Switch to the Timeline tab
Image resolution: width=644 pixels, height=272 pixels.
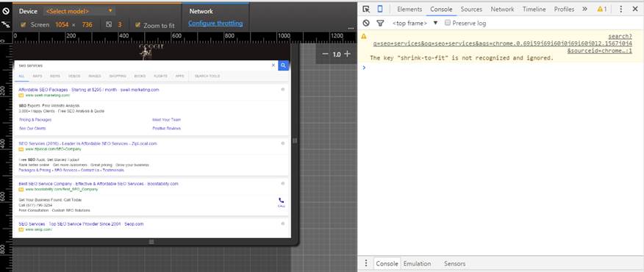[x=534, y=9]
